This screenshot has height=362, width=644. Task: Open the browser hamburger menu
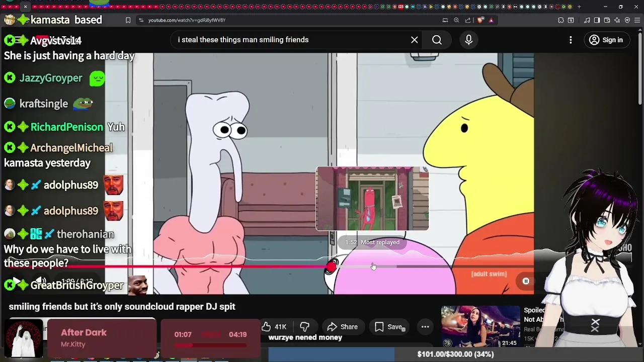[x=637, y=20]
